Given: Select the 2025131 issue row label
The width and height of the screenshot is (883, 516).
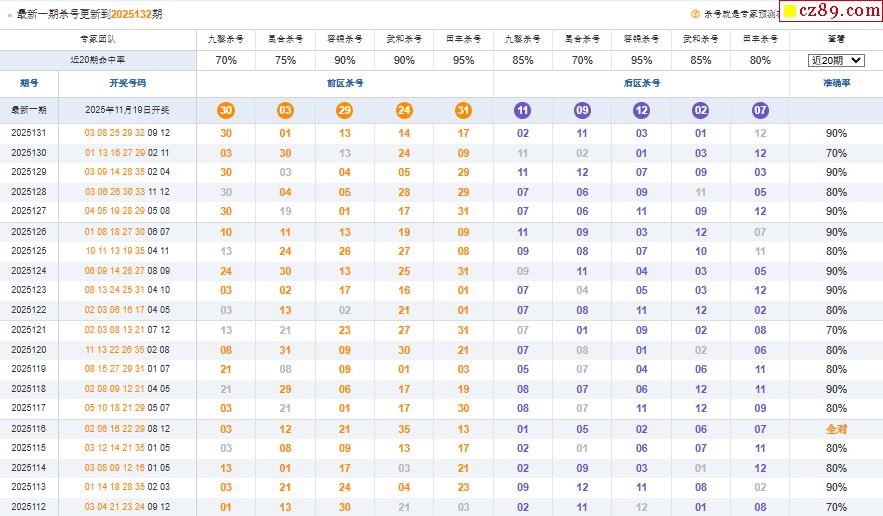Looking at the screenshot, I should [29, 133].
